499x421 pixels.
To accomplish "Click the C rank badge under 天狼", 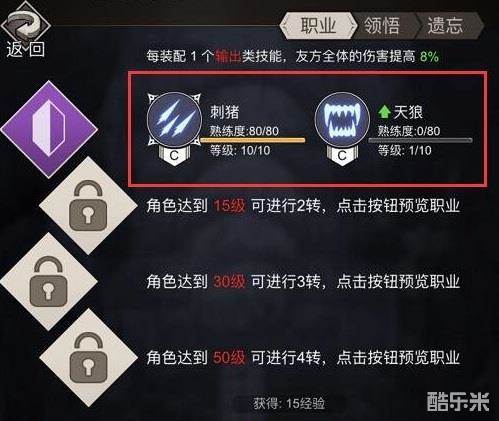I will pyautogui.click(x=342, y=155).
